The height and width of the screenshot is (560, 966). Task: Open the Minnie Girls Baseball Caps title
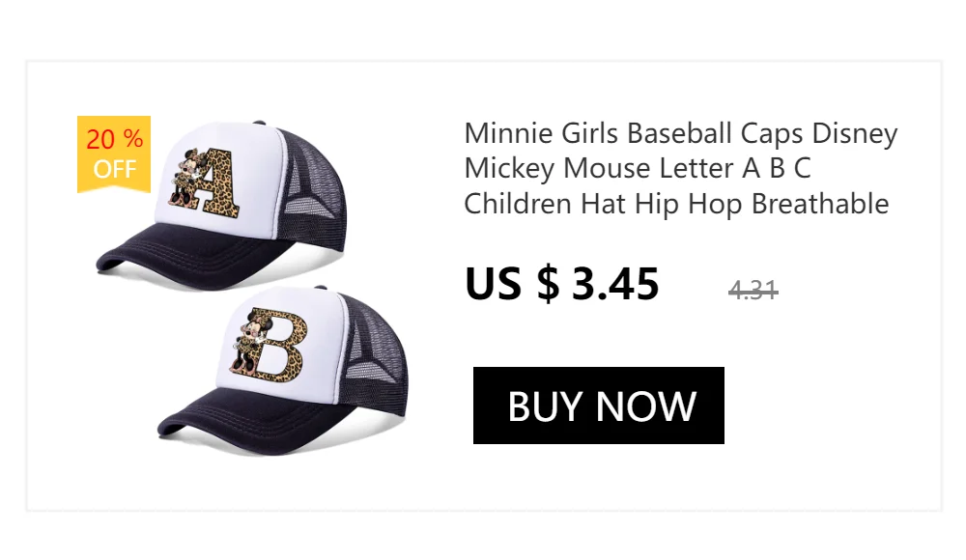click(681, 132)
